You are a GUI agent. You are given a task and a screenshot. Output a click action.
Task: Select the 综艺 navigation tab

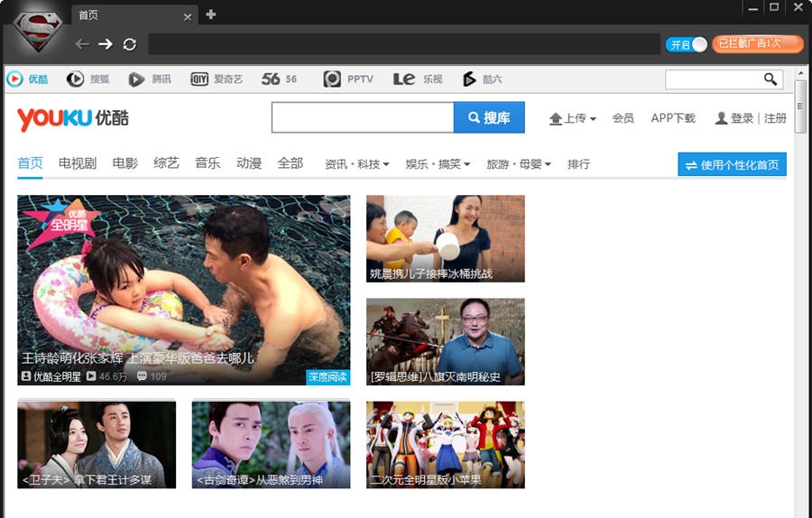[166, 163]
